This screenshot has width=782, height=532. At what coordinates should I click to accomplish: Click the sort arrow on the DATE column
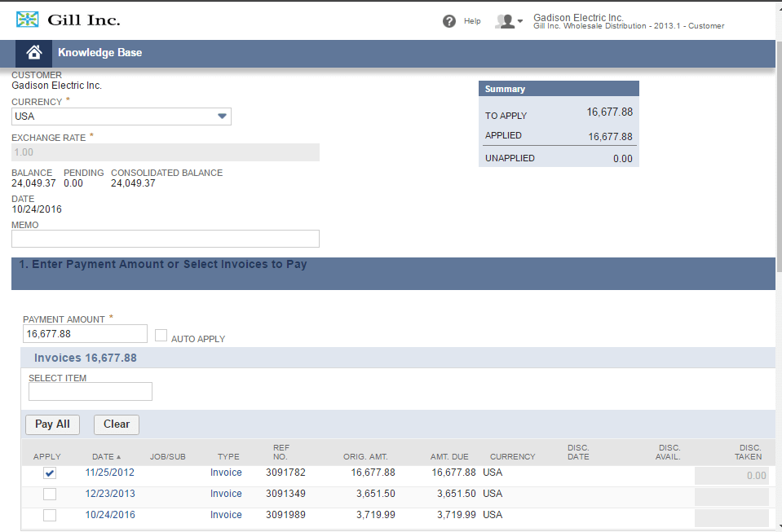point(117,456)
